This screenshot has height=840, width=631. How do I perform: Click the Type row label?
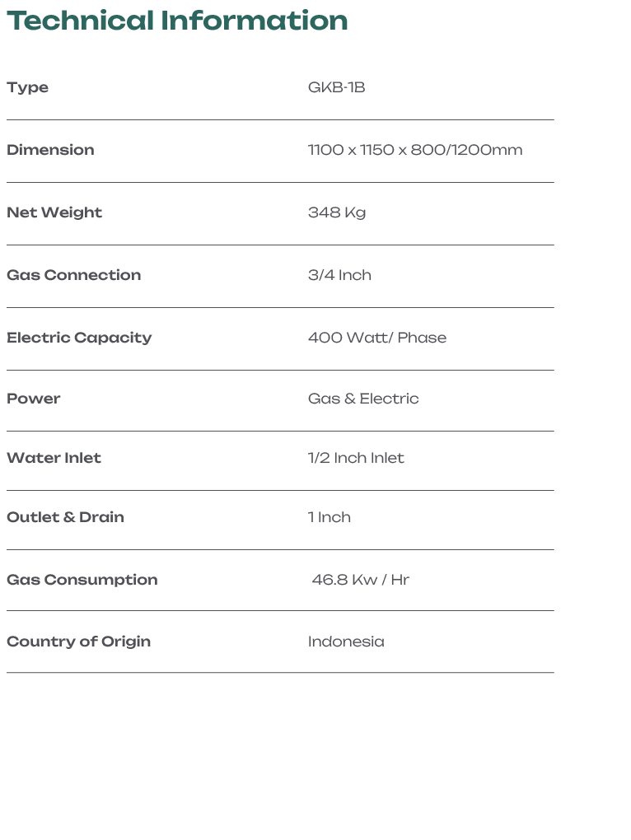(28, 87)
